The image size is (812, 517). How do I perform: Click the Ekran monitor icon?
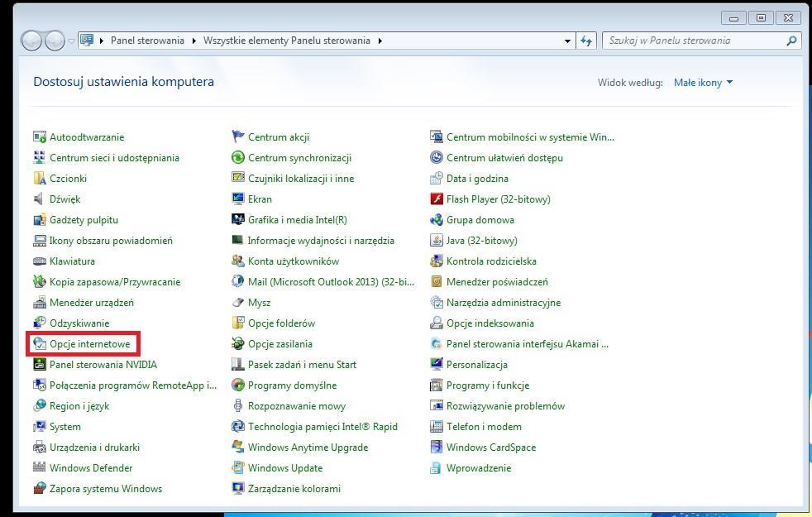(237, 199)
